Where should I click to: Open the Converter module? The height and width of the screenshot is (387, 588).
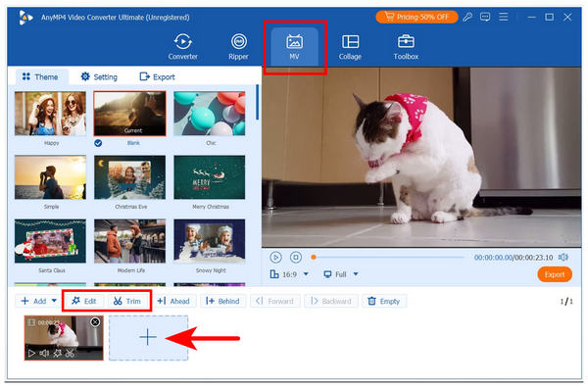[x=182, y=46]
